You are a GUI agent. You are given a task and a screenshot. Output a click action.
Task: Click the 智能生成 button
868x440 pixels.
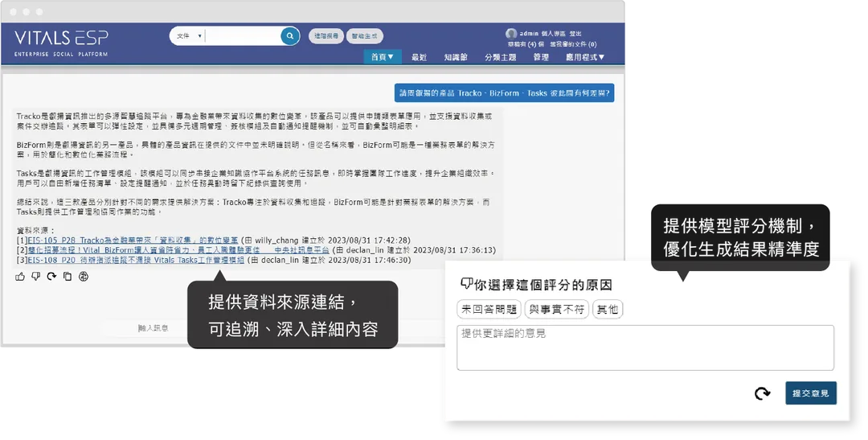coord(364,36)
